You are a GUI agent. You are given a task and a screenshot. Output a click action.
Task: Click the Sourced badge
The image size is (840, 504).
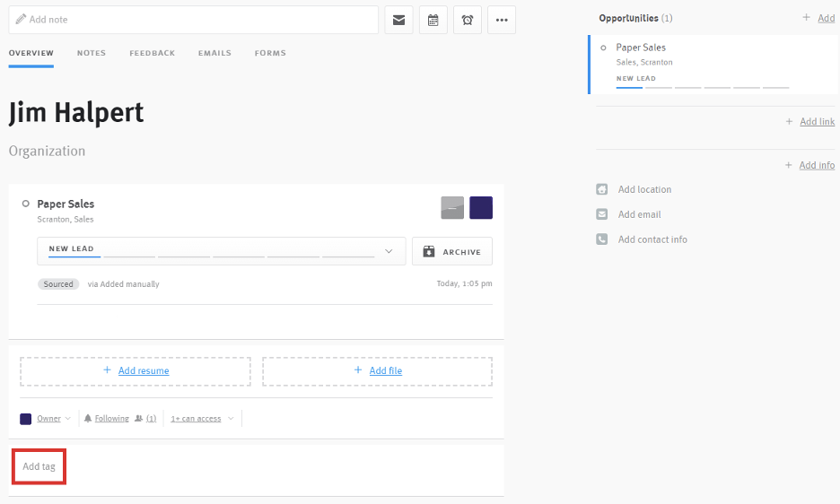[58, 284]
